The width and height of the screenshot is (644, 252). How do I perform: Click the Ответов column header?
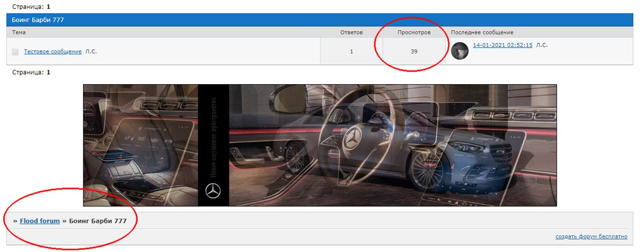[x=351, y=32]
